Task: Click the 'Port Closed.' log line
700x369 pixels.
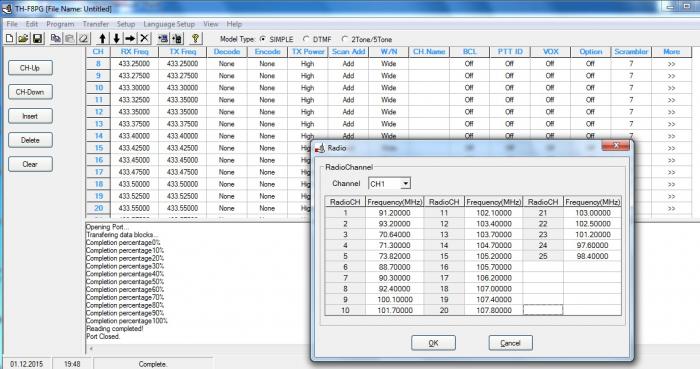Action: (103, 337)
